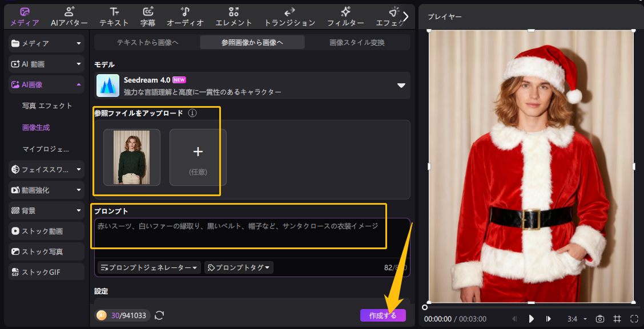This screenshot has width=644, height=329.
Task: Open the プロンプトジェネレーター dropdown
Action: click(150, 267)
